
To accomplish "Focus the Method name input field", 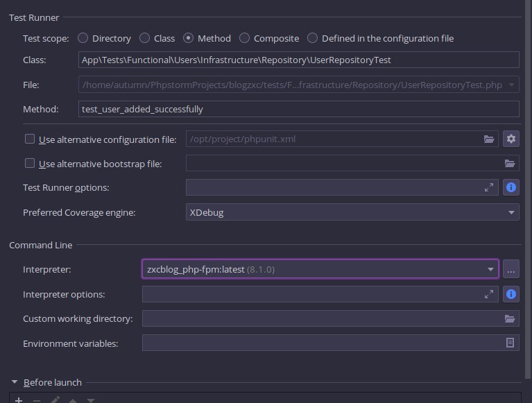I will click(x=298, y=109).
